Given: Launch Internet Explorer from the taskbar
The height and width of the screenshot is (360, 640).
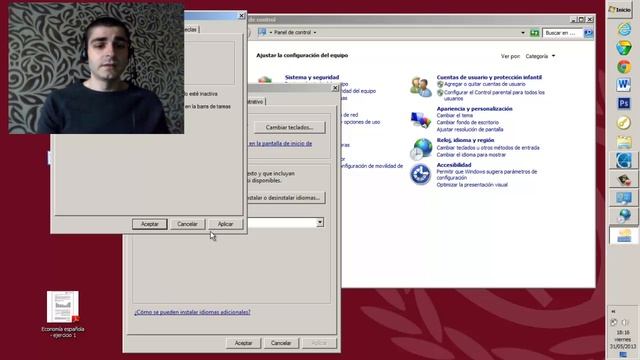Looking at the screenshot, I should tap(624, 29).
